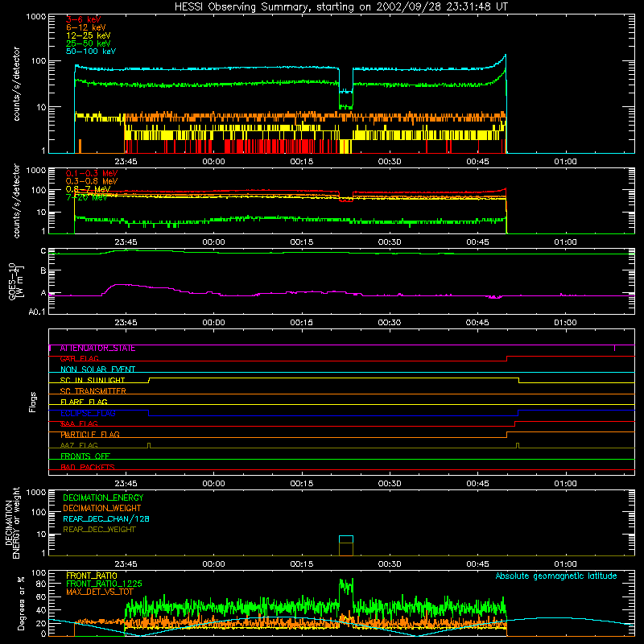Screen dimensions: 644x644
Task: Click the DECIMATION_ENERGY legend label
Action: (103, 497)
